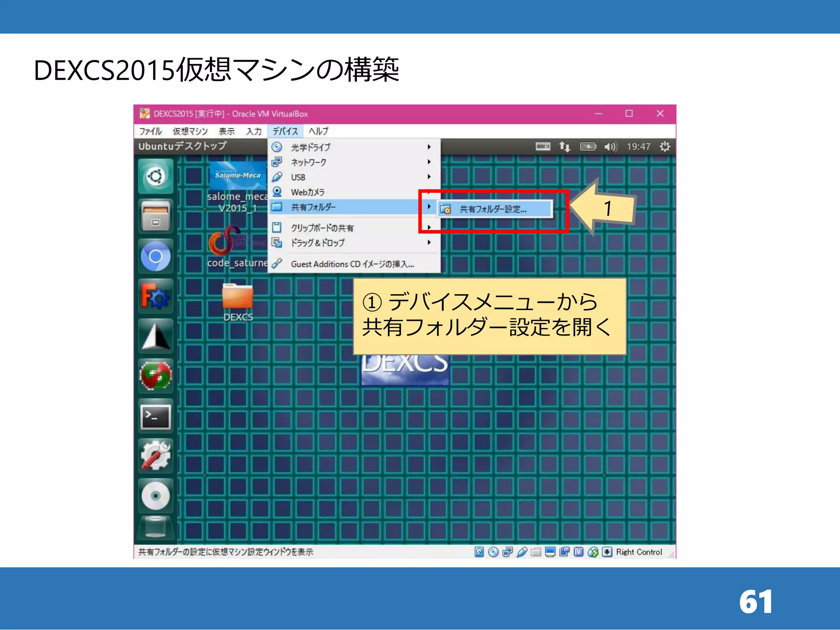The height and width of the screenshot is (630, 840).
Task: Click keyboard indicator in Ubuntu top panel
Action: (x=543, y=146)
